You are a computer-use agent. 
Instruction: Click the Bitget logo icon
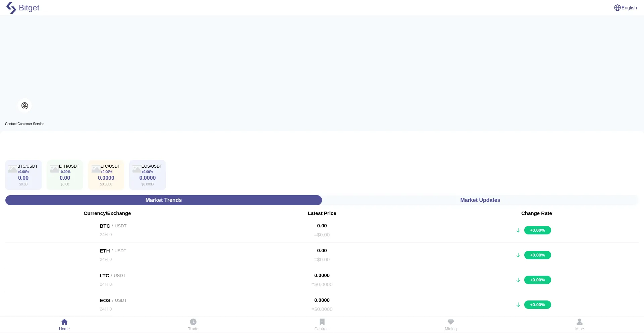pyautogui.click(x=11, y=8)
